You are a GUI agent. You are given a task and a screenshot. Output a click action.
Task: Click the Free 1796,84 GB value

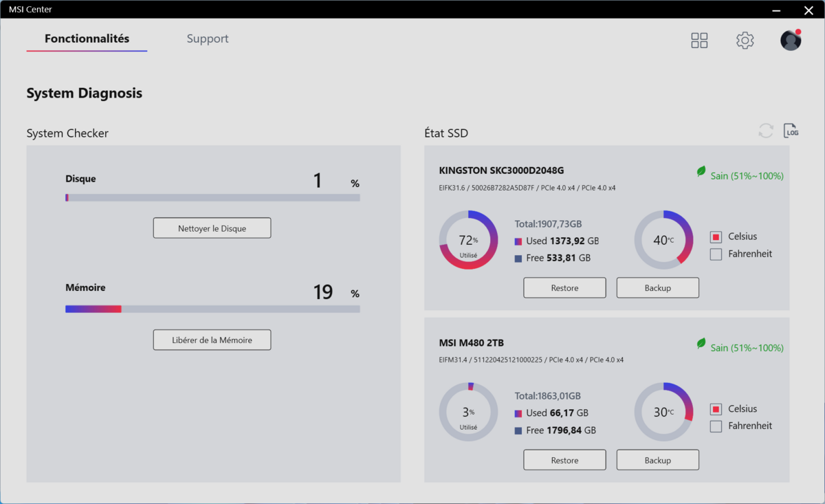(x=561, y=430)
